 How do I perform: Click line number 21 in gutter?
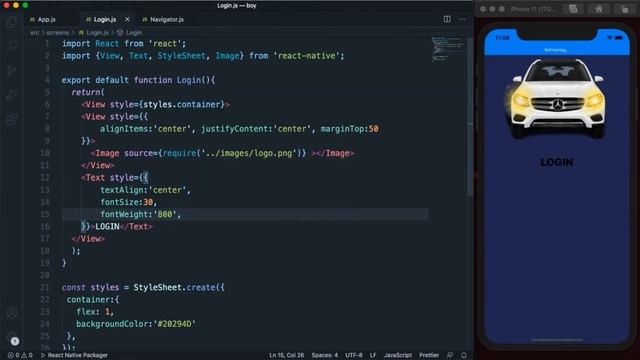[44, 287]
